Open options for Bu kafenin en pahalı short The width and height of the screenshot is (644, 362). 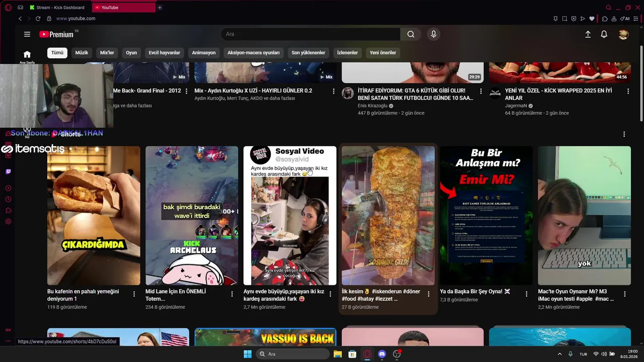point(134,294)
